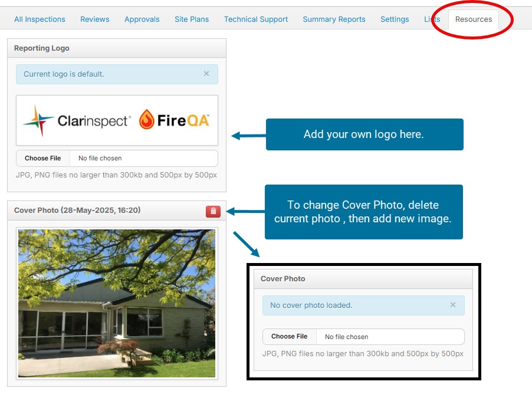Open the Lists tab
Viewport: 532px width, 401px height.
point(432,19)
